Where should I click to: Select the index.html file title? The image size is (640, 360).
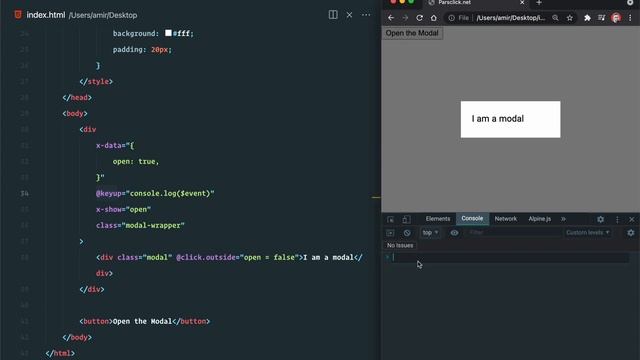click(x=45, y=15)
